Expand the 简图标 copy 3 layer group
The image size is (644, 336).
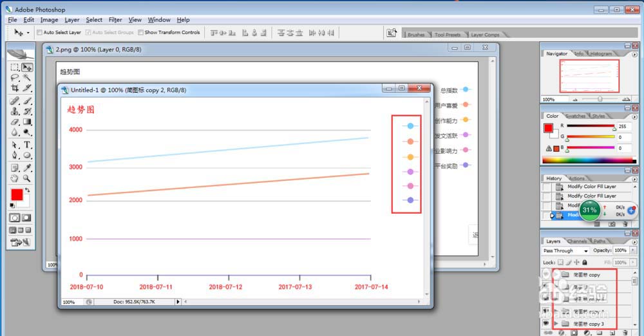(555, 324)
